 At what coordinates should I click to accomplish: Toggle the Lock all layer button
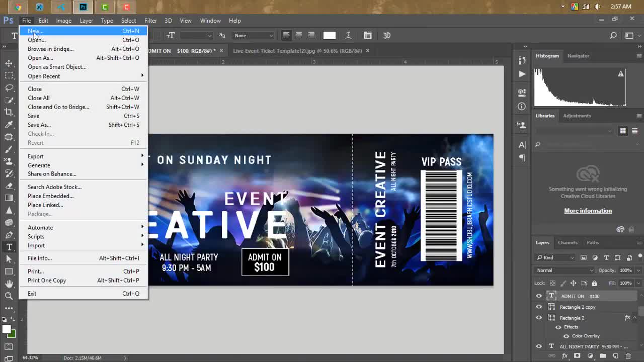tap(594, 283)
